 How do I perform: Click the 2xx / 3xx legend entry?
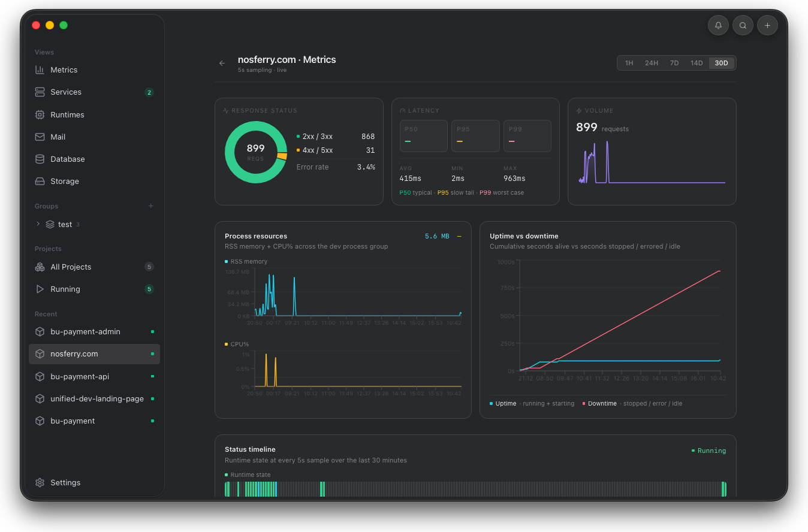tap(336, 137)
